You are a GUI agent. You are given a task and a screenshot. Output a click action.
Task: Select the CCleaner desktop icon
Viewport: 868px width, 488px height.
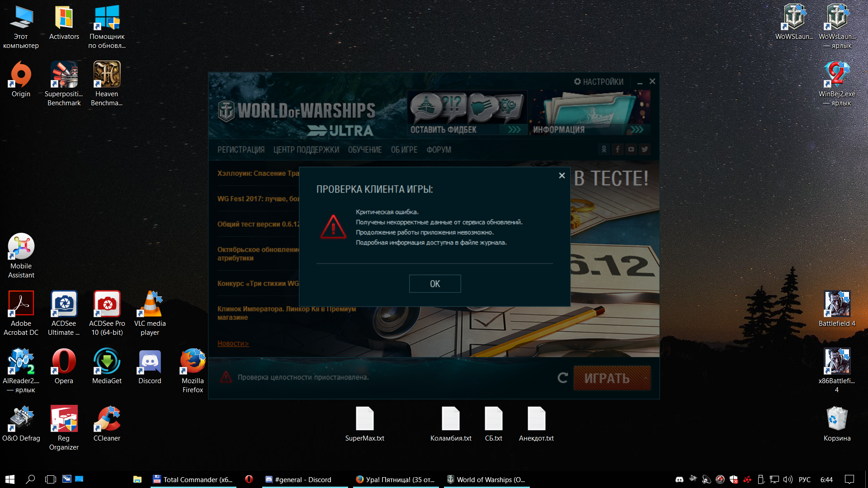click(x=107, y=424)
